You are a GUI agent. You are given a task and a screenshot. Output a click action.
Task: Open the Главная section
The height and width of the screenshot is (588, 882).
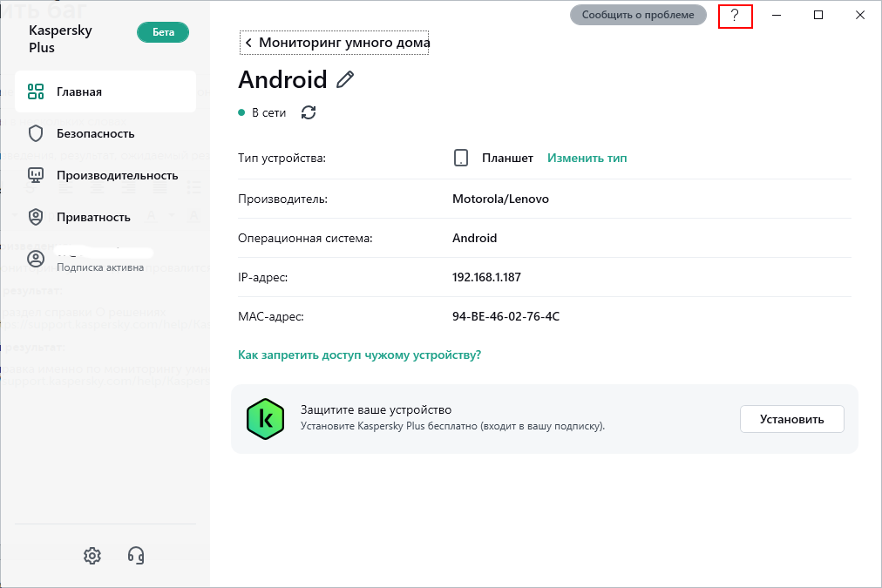click(105, 91)
